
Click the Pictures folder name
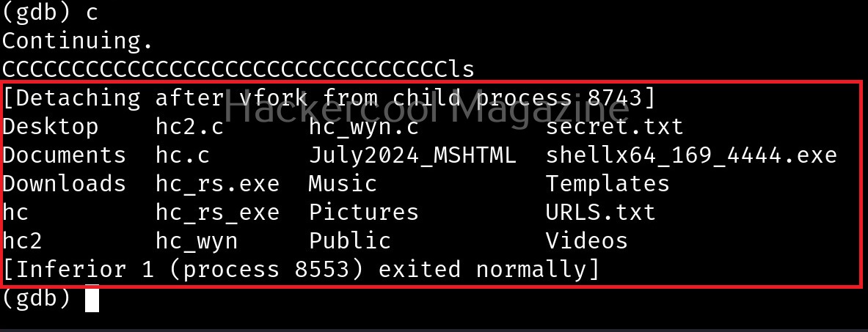363,212
